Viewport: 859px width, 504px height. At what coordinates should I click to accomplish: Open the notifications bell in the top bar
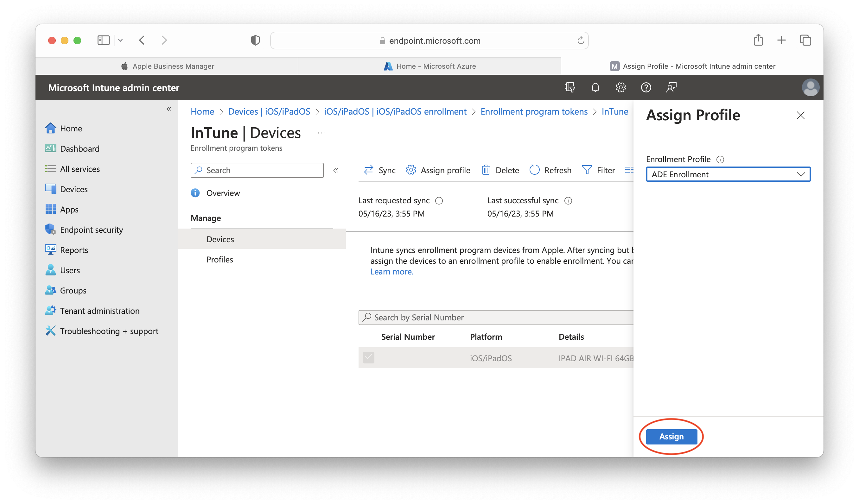coord(595,88)
